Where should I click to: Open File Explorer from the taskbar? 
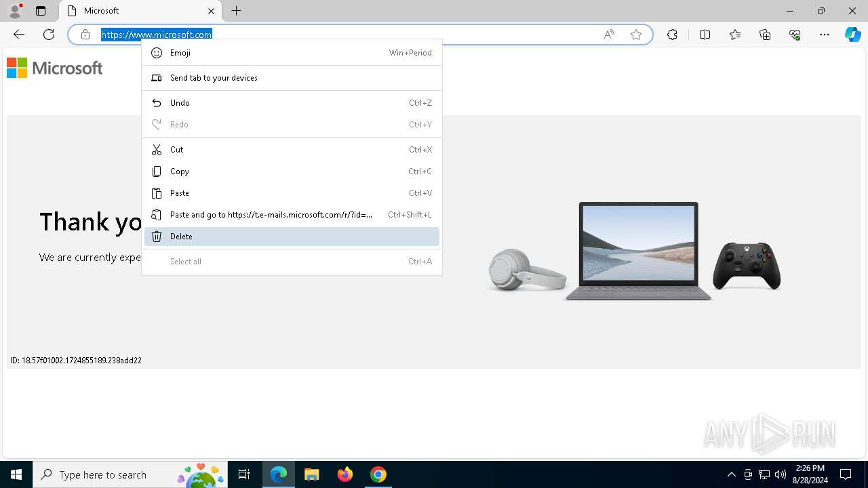point(311,474)
